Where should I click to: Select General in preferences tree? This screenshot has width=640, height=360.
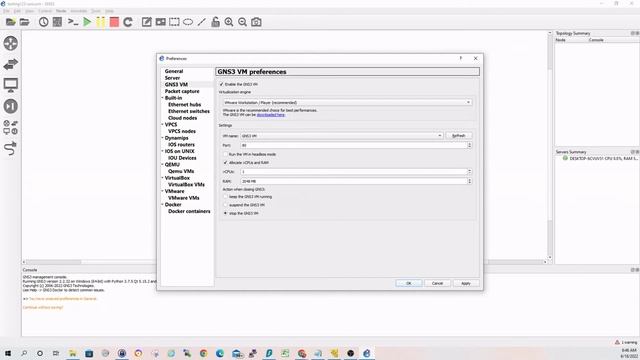tap(174, 71)
